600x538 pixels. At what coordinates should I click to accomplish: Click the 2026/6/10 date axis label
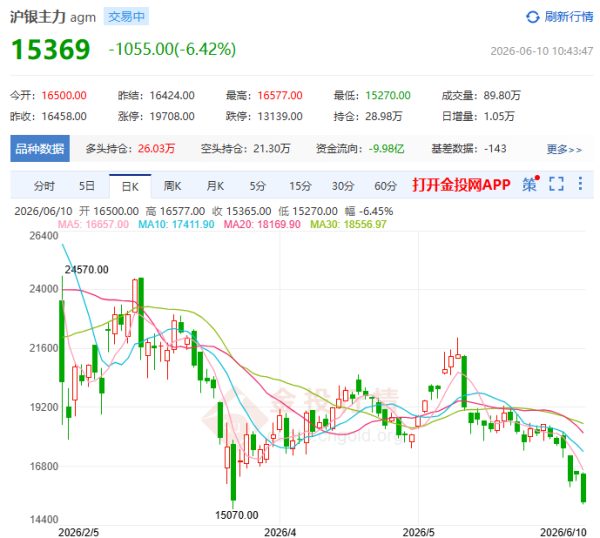coord(563,532)
